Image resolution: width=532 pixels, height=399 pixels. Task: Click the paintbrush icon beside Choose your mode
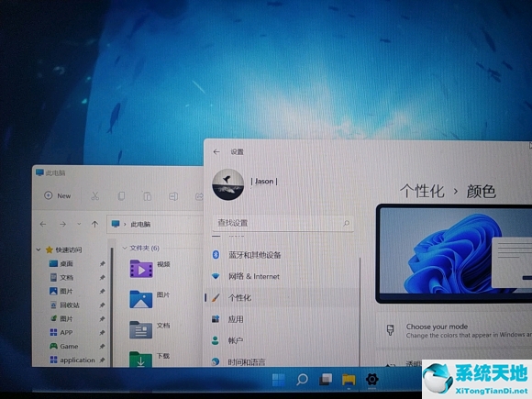tap(390, 330)
